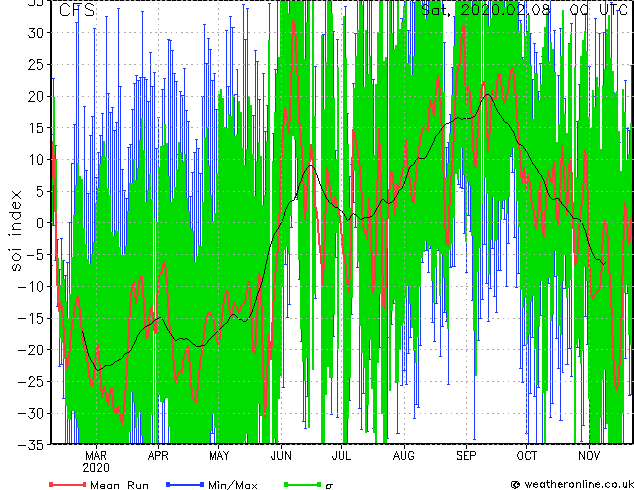Click the 'soi index' axis title
The image size is (634, 490).
click(16, 230)
